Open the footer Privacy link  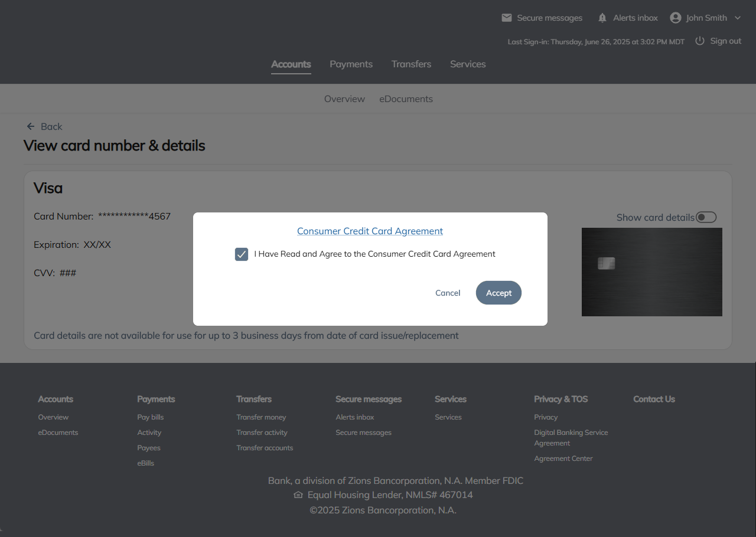(546, 417)
